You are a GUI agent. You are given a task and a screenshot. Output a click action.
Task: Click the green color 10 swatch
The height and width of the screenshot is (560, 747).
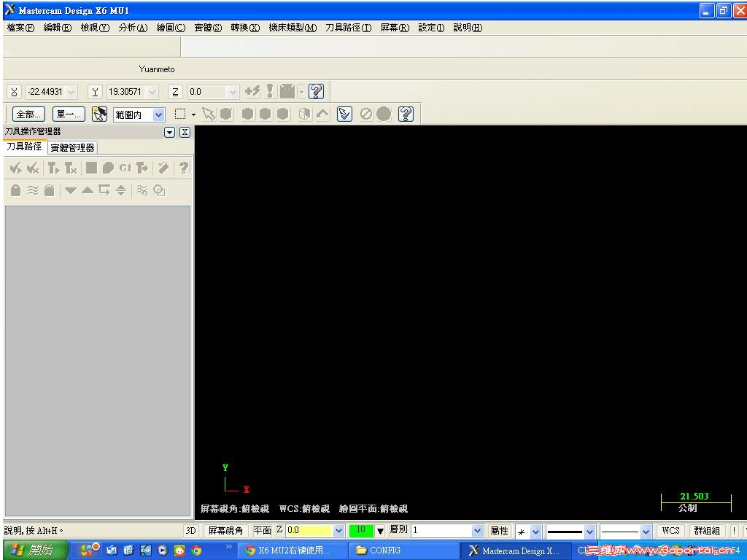(360, 531)
